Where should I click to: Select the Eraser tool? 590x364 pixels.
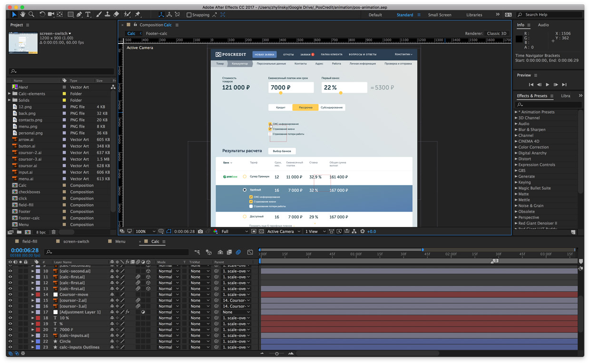click(x=117, y=15)
